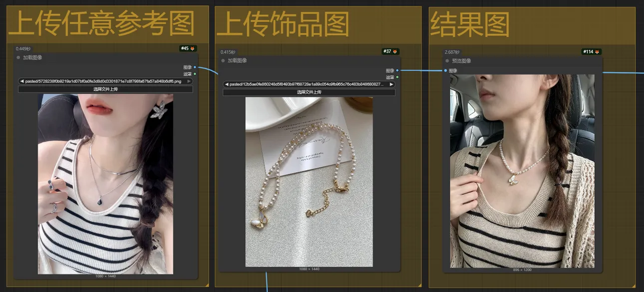
Task: Click the fox badge on node #45
Action: click(192, 48)
